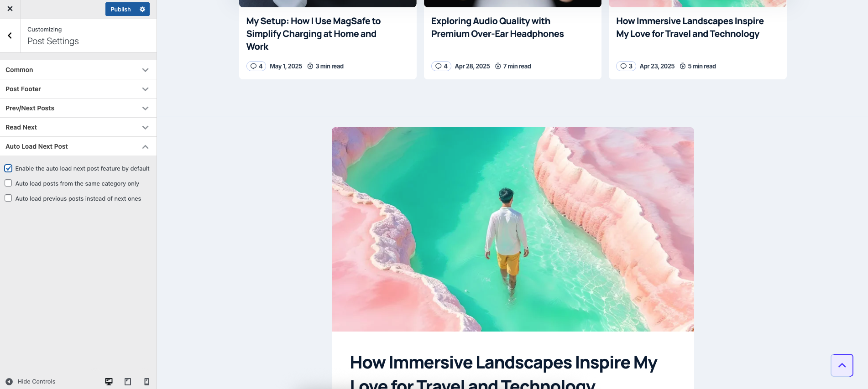The image size is (868, 389).
Task: Click comment bubble count on Landscapes card
Action: click(x=626, y=66)
